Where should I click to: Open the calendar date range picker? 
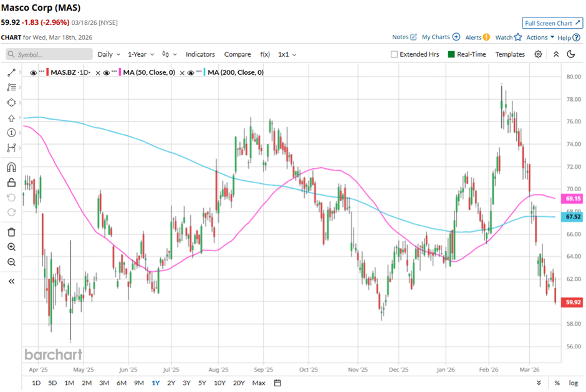tap(277, 383)
